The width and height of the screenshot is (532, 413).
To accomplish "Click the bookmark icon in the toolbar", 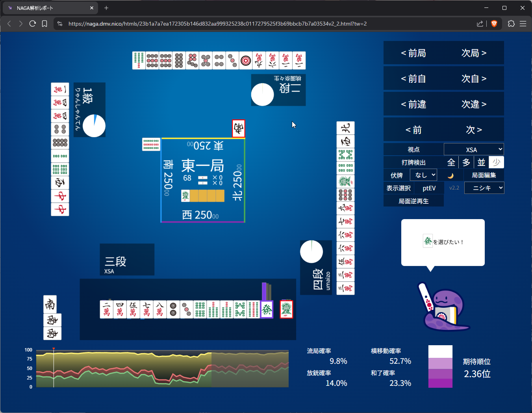I will pos(44,24).
